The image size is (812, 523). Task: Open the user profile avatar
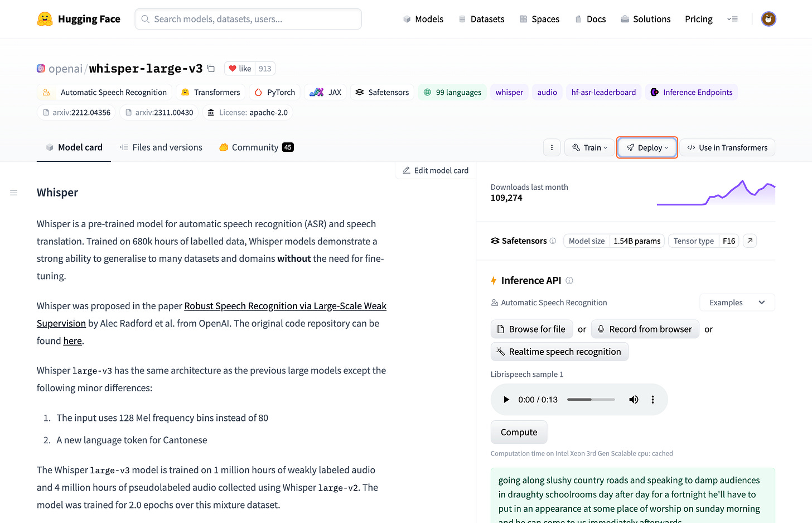tap(768, 19)
